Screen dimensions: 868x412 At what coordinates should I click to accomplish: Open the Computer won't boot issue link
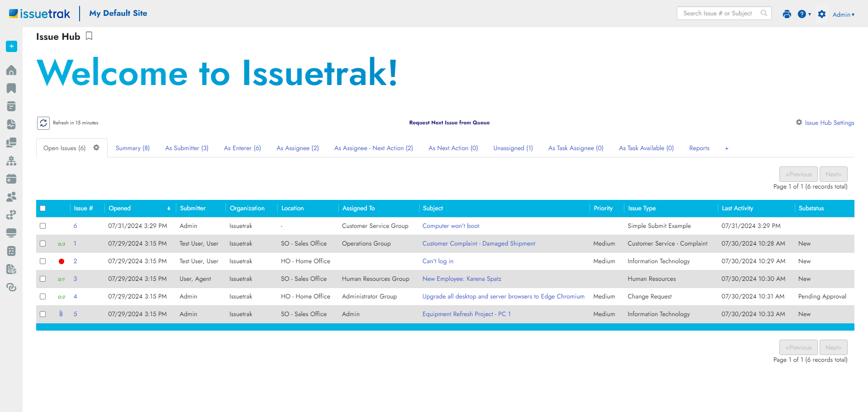(x=451, y=226)
